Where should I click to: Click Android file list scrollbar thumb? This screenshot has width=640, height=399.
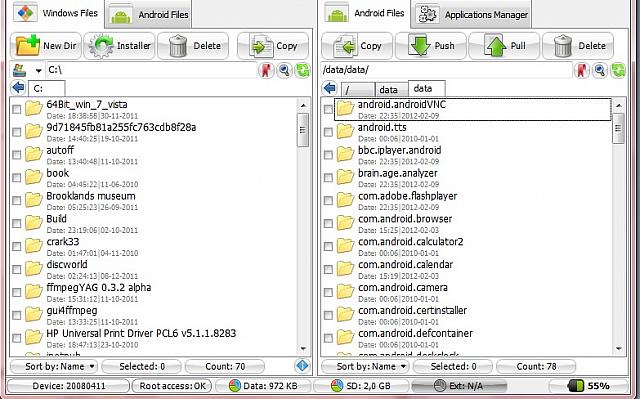pyautogui.click(x=618, y=128)
